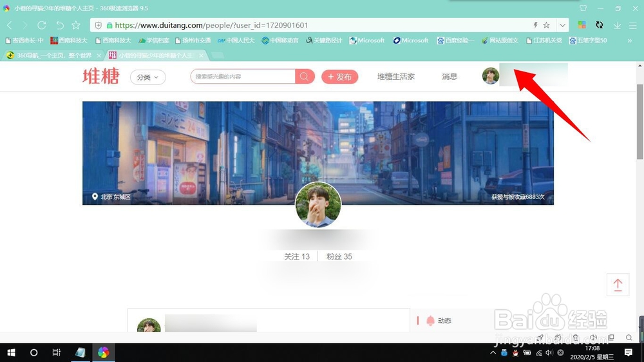Click the skin shirt icon in title bar
This screenshot has height=362, width=644.
583,8
